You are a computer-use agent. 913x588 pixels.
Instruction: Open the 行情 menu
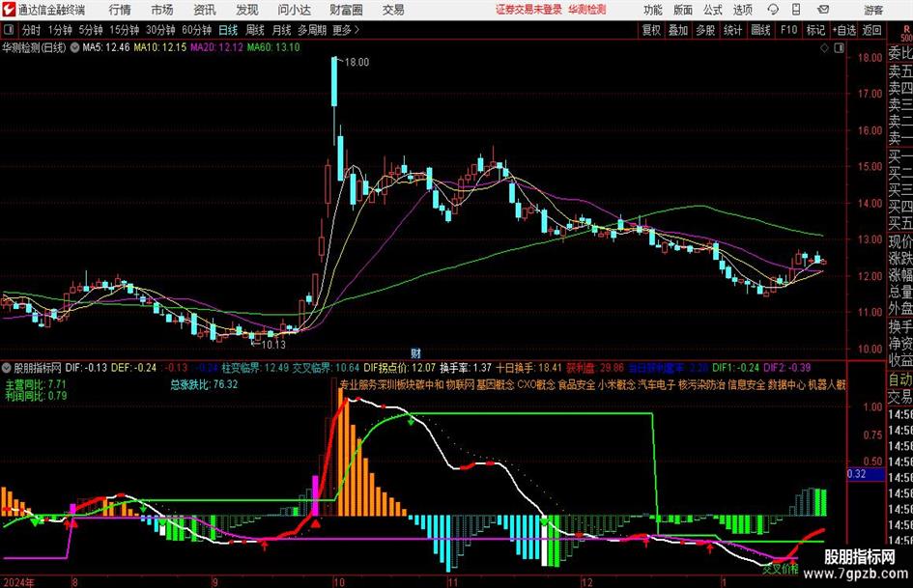tap(120, 10)
